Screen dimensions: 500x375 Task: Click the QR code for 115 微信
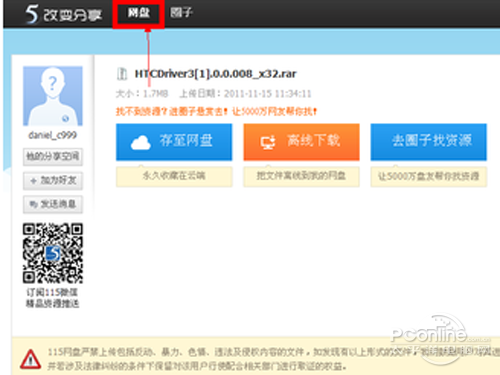coord(53,253)
